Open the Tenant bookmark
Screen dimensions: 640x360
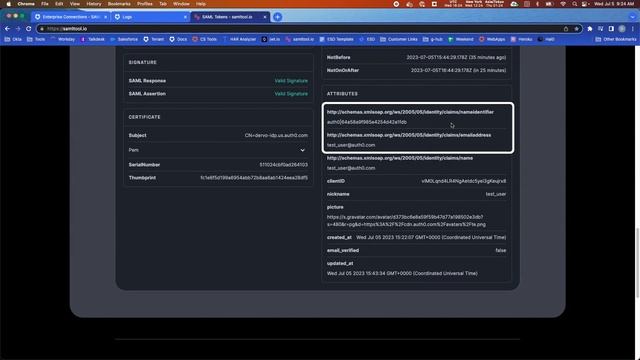154,40
